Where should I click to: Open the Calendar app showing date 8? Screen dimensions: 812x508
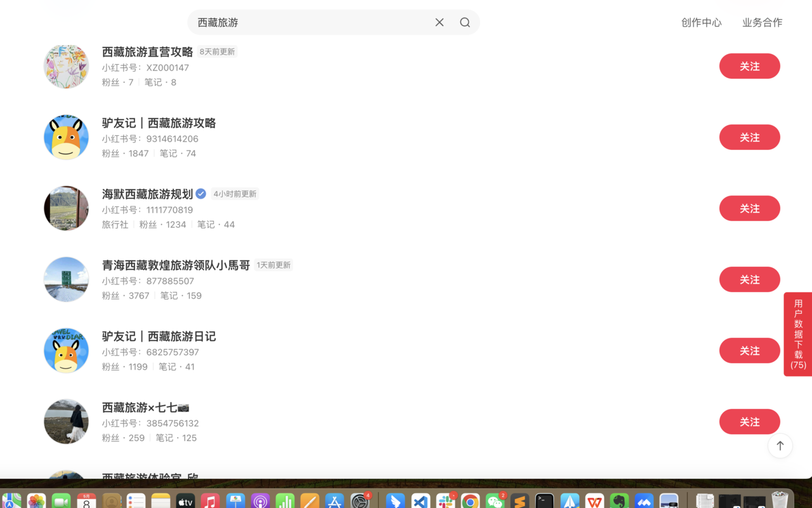click(x=87, y=500)
